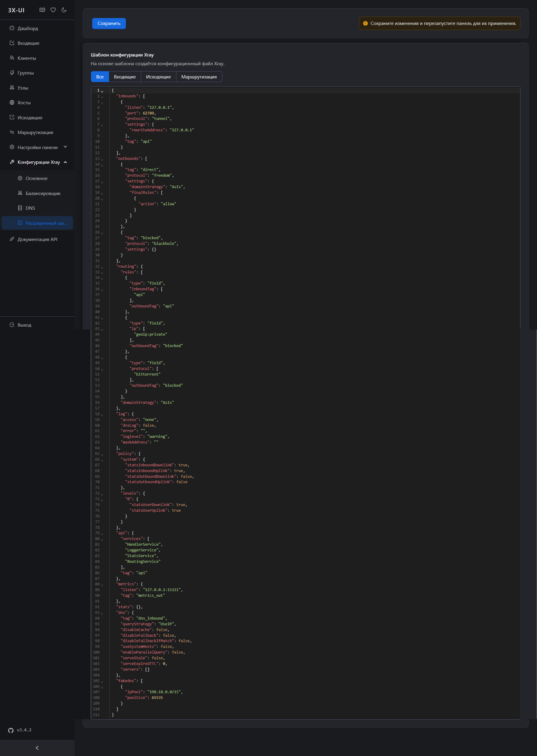Viewport: 537px width, 756px height.
Task: Fold the policy block at line 65
Action: [102, 454]
